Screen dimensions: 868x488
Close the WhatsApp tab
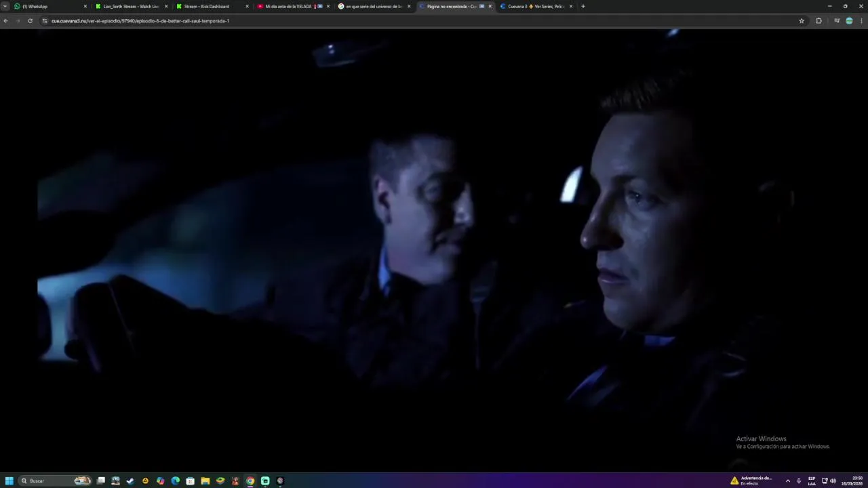pos(85,6)
